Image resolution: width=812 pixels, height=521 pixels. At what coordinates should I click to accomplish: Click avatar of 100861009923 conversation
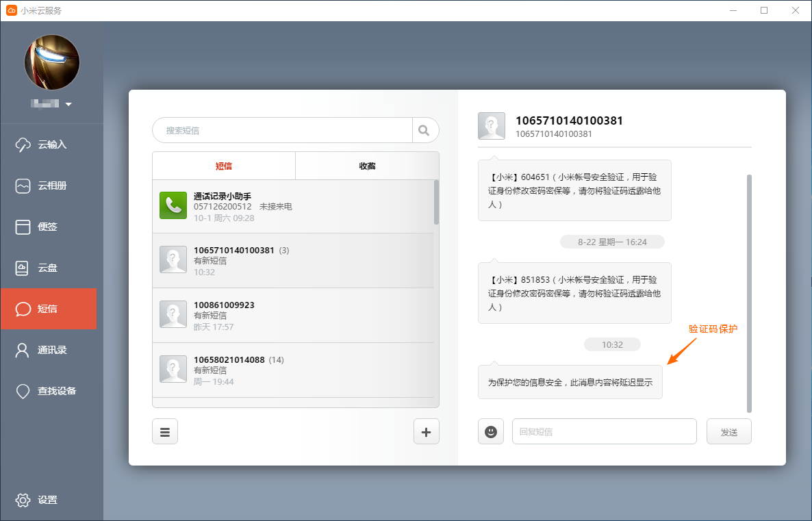173,316
